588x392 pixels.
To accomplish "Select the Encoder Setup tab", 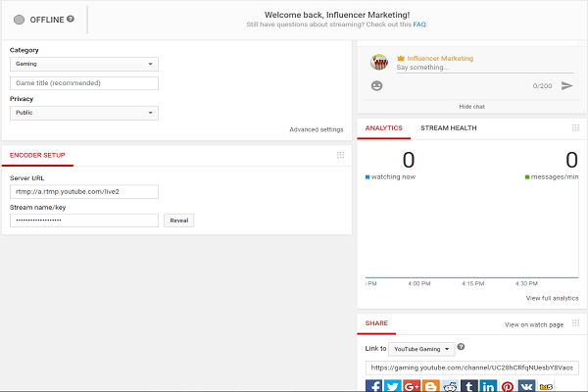I will 37,155.
